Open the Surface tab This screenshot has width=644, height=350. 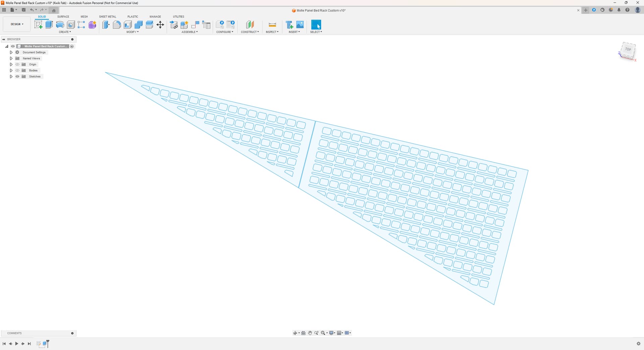[63, 16]
